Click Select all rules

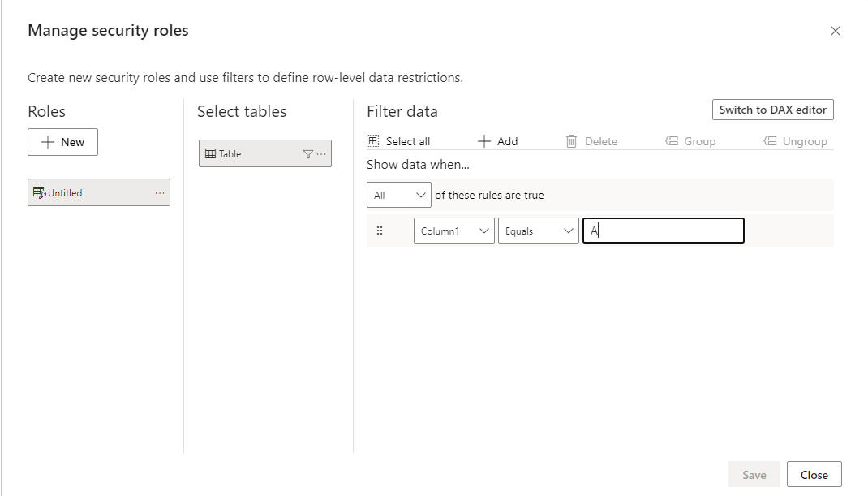(x=398, y=141)
